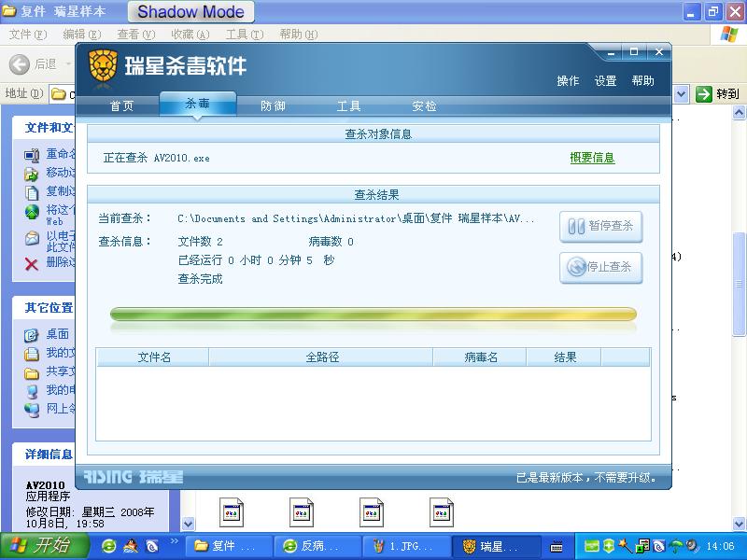Click My Computer icon under 其它位置

tap(32, 391)
